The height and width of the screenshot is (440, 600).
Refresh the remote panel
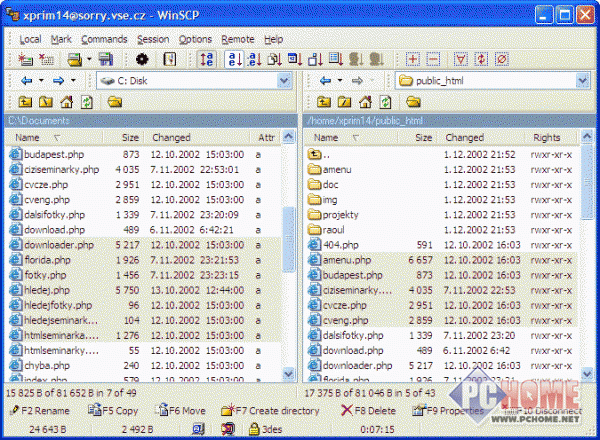pos(385,102)
